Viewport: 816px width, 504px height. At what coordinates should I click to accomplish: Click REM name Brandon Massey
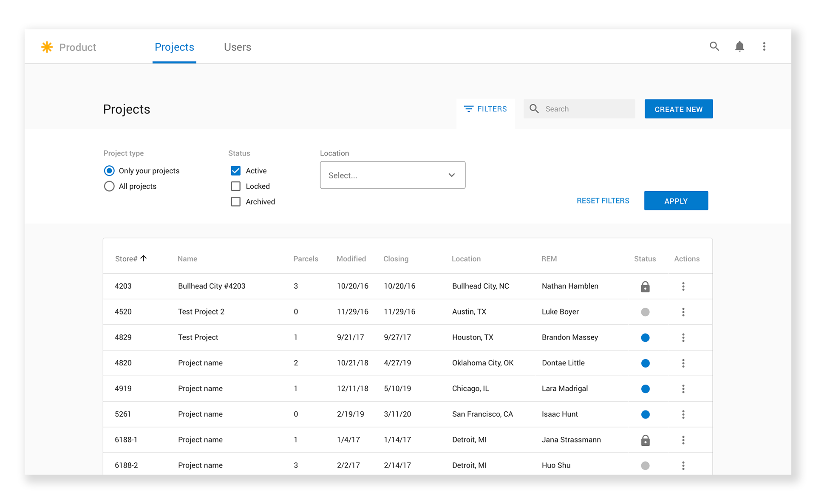(570, 337)
